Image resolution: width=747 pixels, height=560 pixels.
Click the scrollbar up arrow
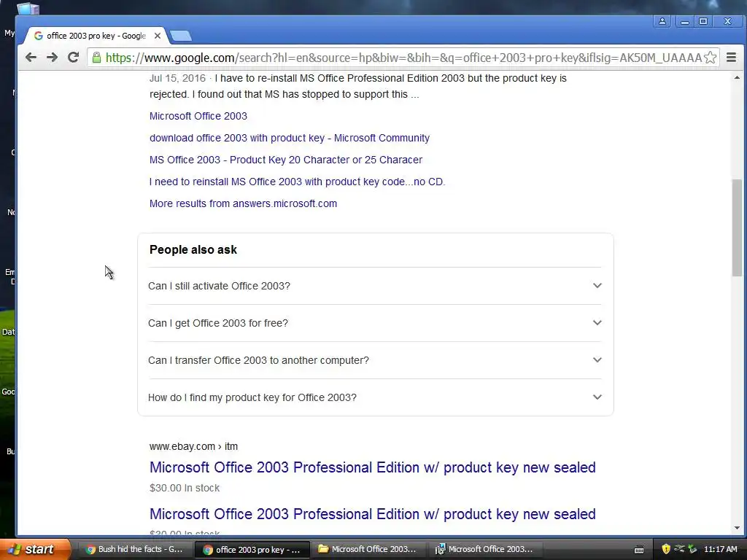pos(737,77)
